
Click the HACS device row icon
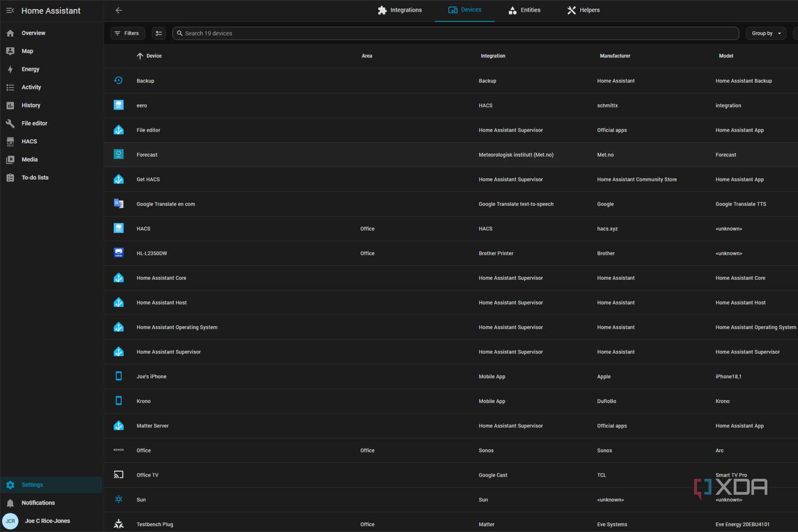(118, 228)
